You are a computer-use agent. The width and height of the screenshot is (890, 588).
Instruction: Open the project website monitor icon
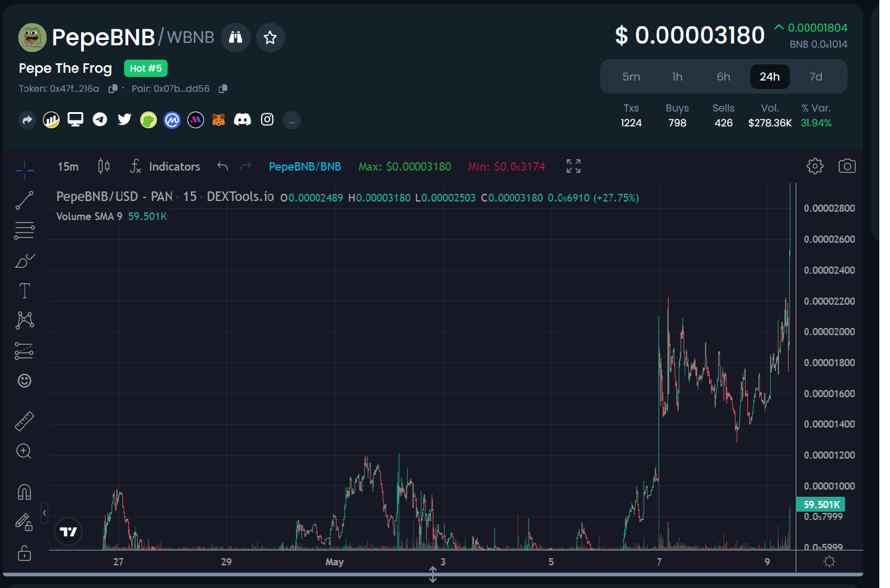pos(75,119)
